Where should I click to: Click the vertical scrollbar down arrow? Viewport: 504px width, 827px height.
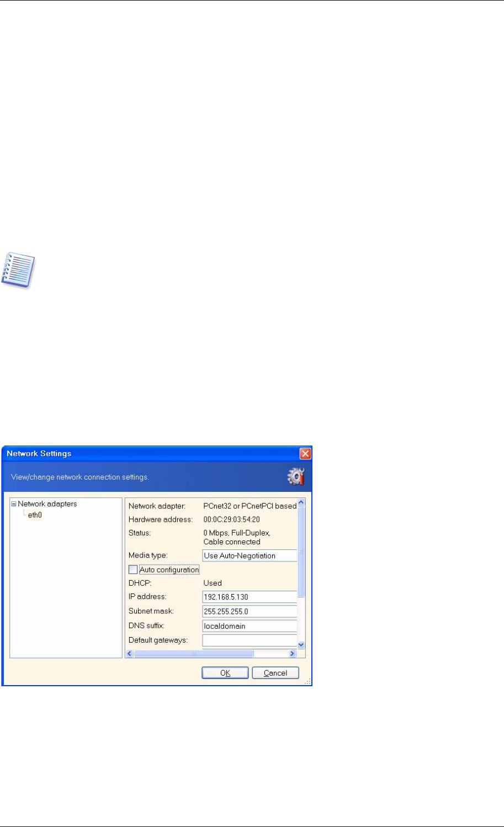tap(301, 644)
